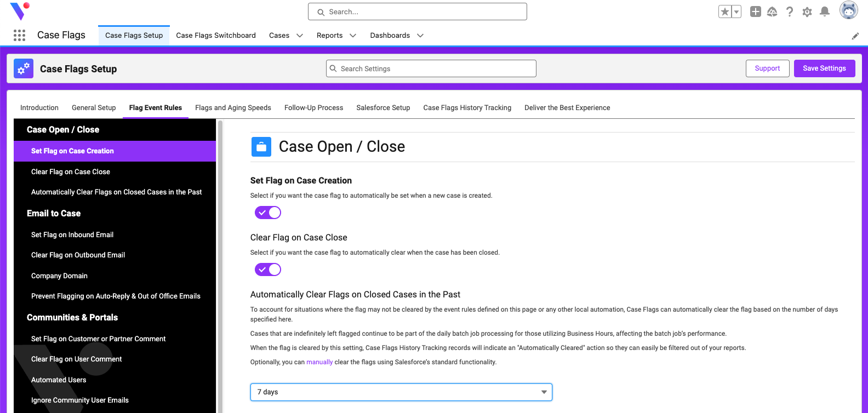The width and height of the screenshot is (868, 413).
Task: Open the 7 days dropdown
Action: [401, 392]
